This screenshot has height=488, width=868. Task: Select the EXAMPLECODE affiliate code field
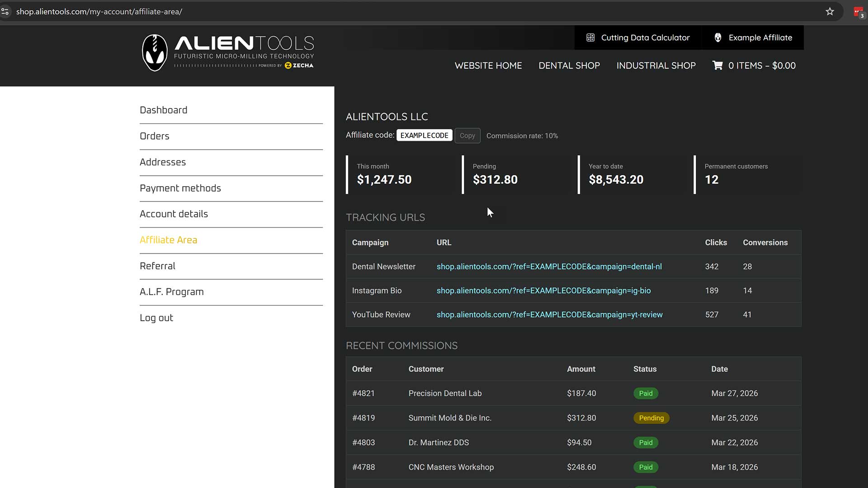(424, 136)
